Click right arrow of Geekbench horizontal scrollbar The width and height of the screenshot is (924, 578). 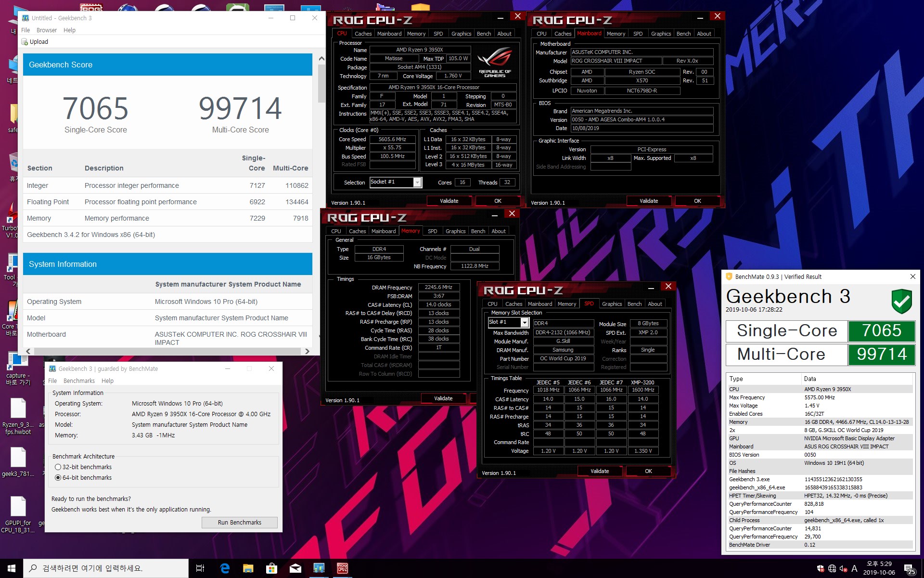click(307, 352)
